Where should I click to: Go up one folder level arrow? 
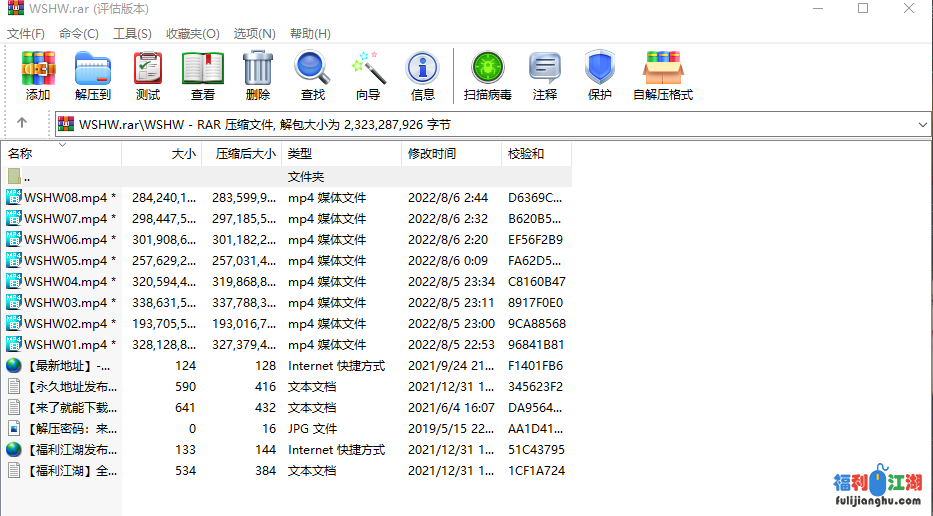(22, 124)
